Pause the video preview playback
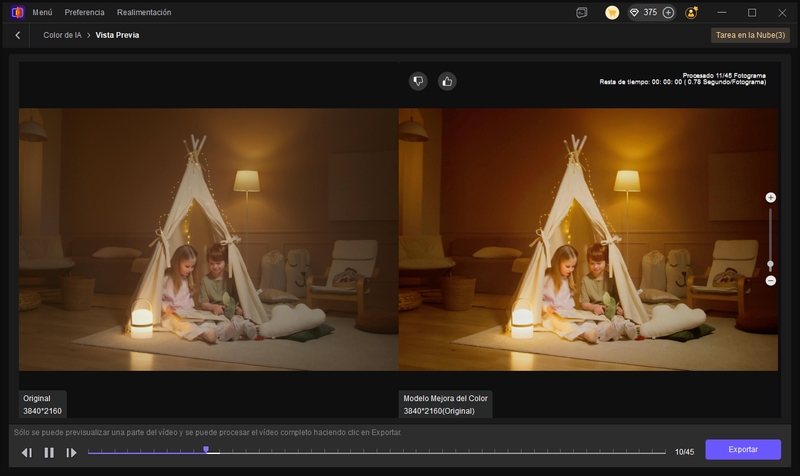 pyautogui.click(x=49, y=453)
